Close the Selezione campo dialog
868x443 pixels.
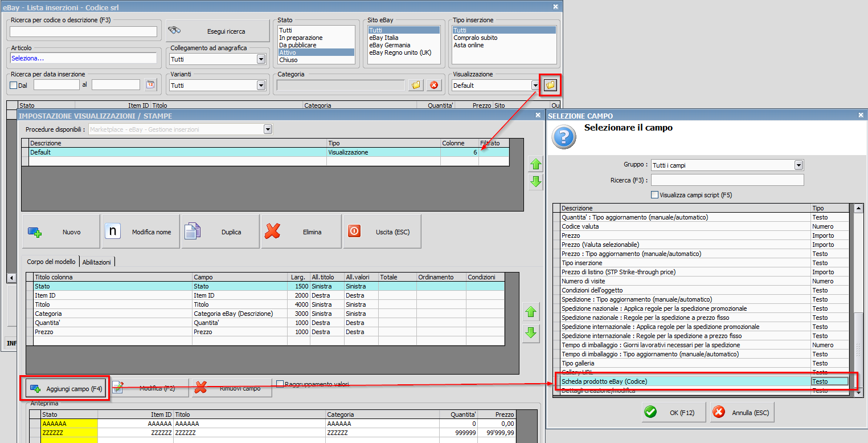(861, 115)
